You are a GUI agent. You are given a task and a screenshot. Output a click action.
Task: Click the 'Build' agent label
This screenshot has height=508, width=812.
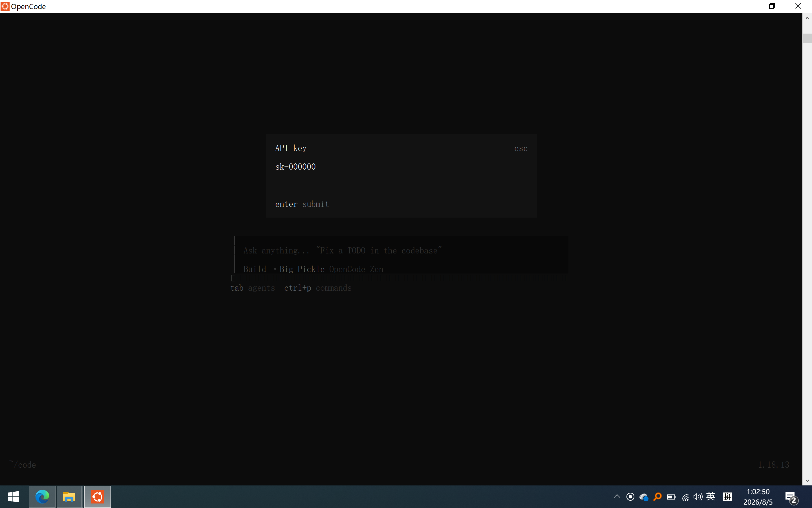click(x=255, y=269)
